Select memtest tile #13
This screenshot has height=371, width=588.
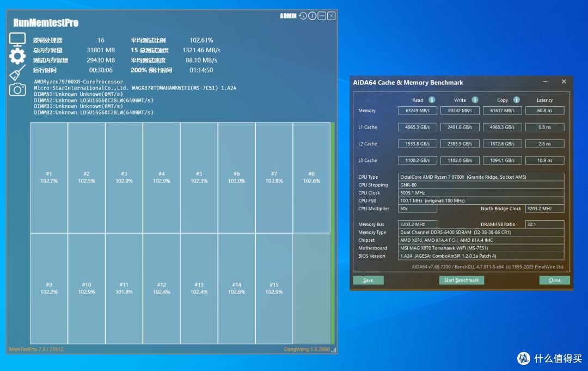[x=199, y=288]
